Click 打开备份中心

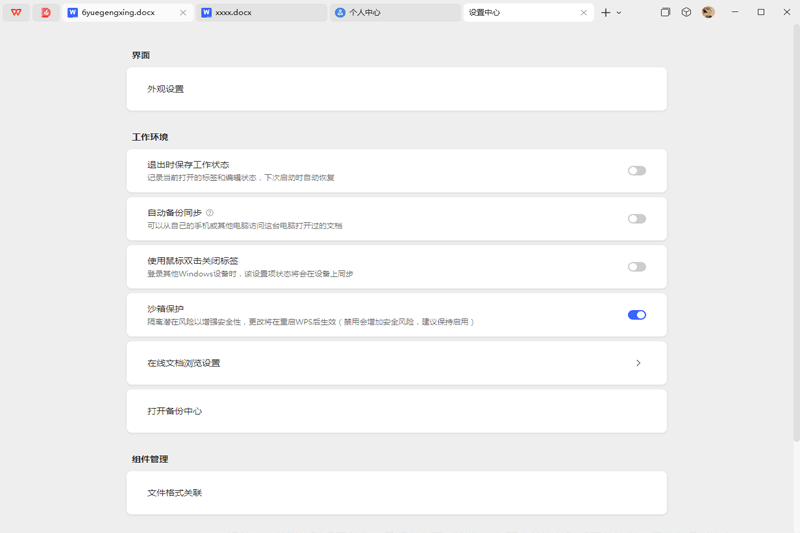click(x=396, y=411)
